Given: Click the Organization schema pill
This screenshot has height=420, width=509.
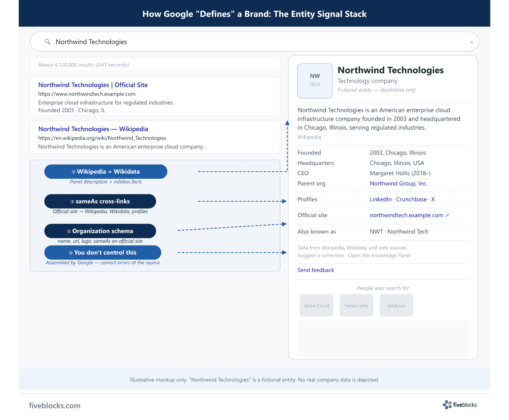Looking at the screenshot, I should pyautogui.click(x=100, y=231).
